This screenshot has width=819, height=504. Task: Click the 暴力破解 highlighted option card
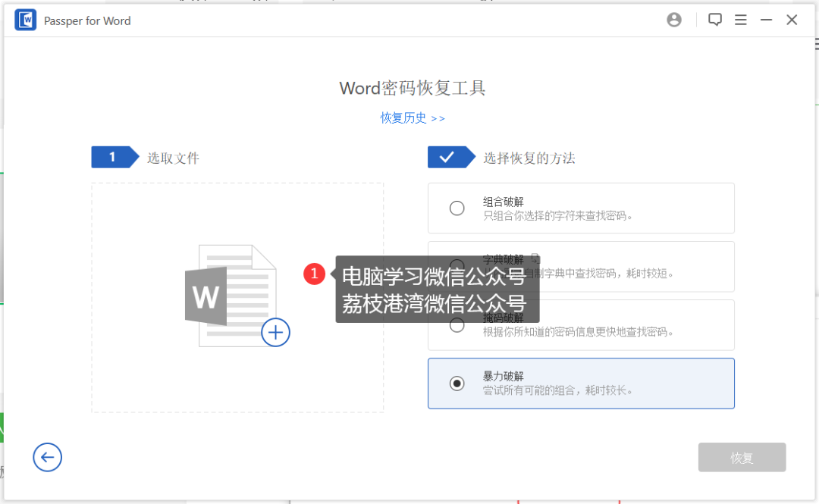coord(581,383)
